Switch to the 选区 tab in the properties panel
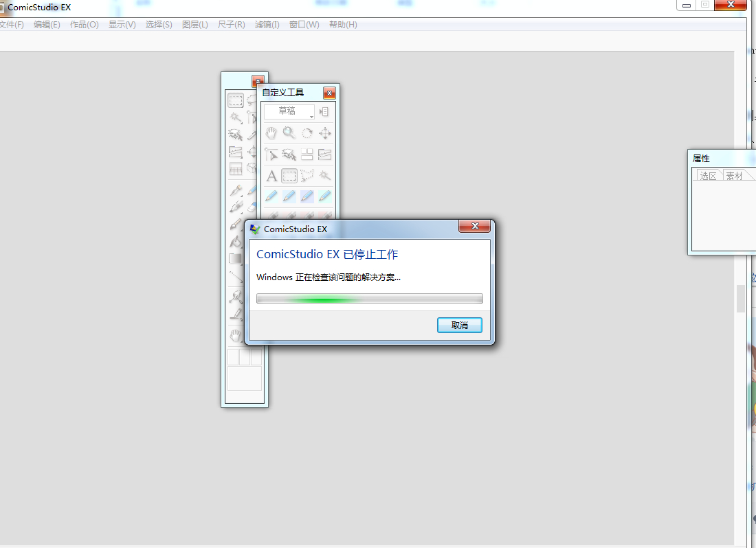 pos(709,176)
